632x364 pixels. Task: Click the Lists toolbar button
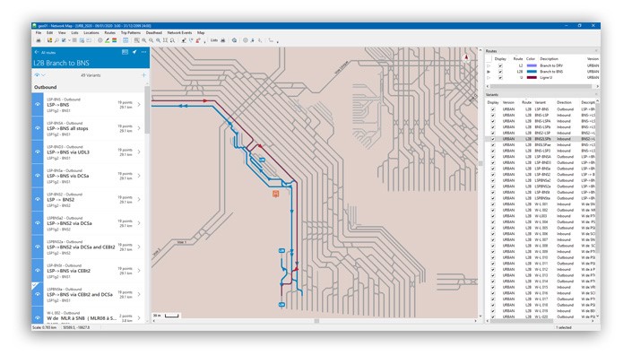pos(214,40)
